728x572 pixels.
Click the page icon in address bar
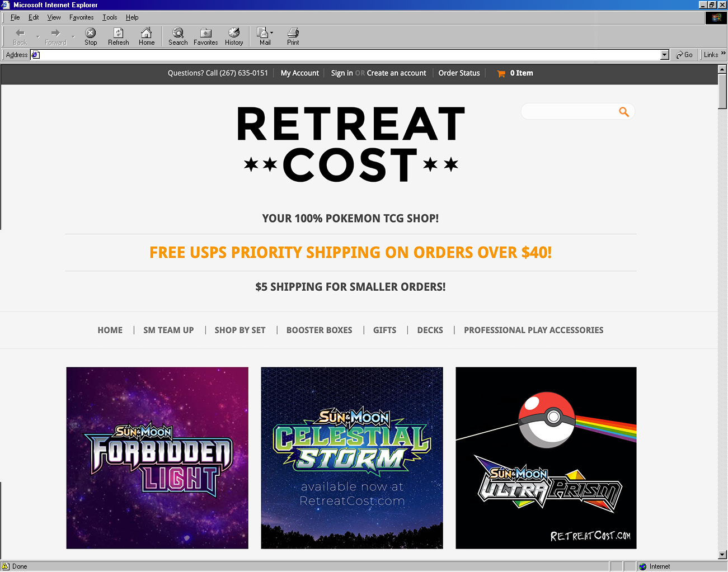pos(35,55)
